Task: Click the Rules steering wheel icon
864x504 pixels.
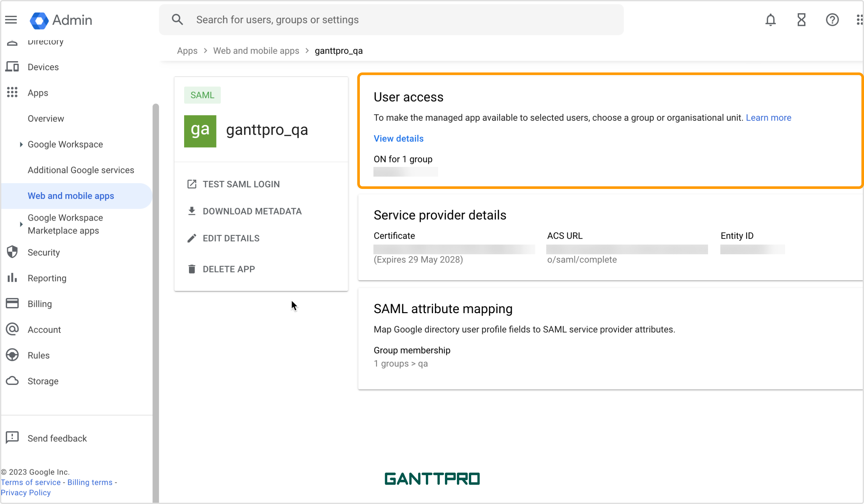Action: [12, 355]
